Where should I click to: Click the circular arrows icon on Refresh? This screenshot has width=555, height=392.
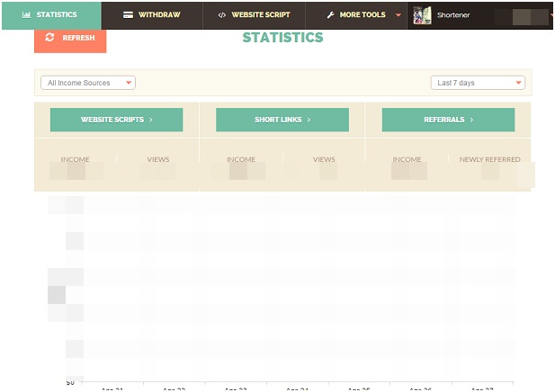(49, 38)
